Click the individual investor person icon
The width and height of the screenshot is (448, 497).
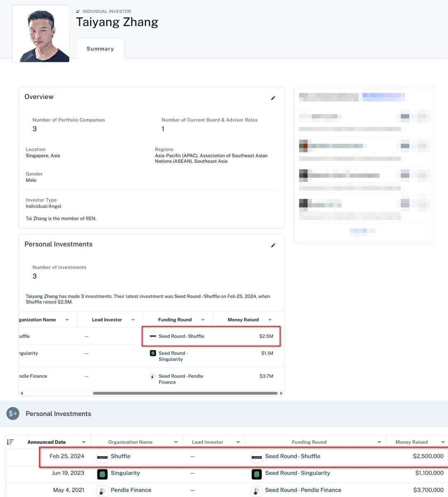(78, 12)
